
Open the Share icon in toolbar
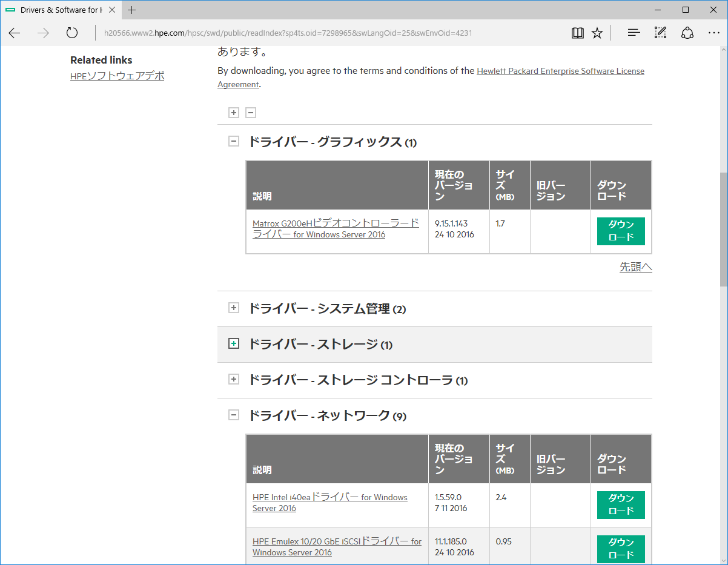coord(687,33)
